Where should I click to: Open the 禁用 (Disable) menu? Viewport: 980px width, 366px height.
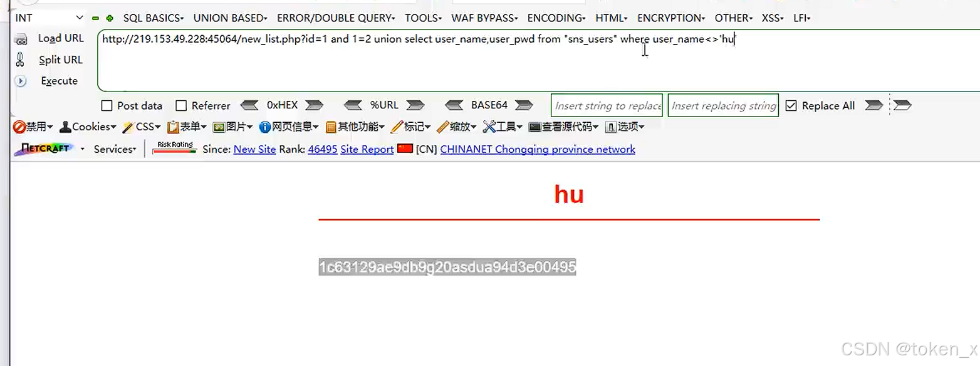pos(33,127)
